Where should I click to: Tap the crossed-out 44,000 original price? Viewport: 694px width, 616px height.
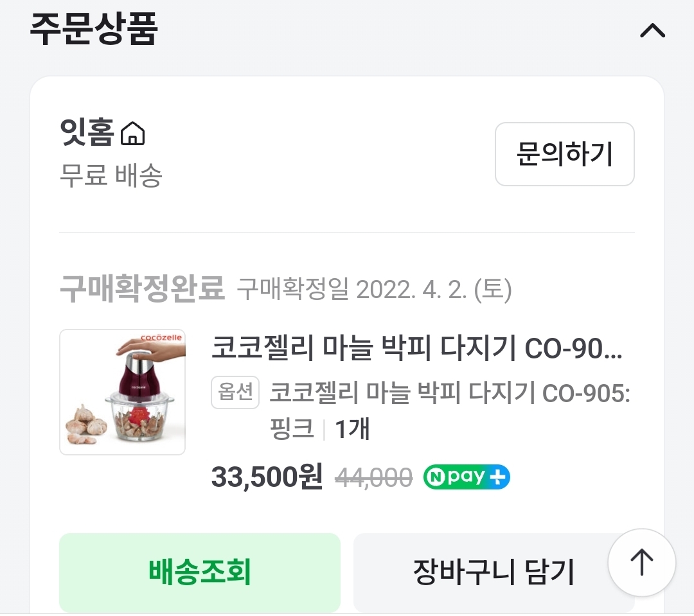pyautogui.click(x=374, y=477)
